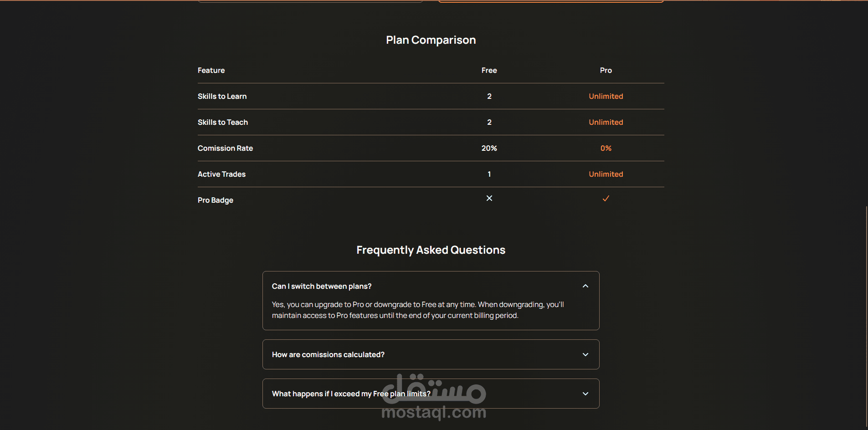Viewport: 868px width, 430px height.
Task: Click the 'Frequently Asked Questions' heading
Action: (x=431, y=250)
